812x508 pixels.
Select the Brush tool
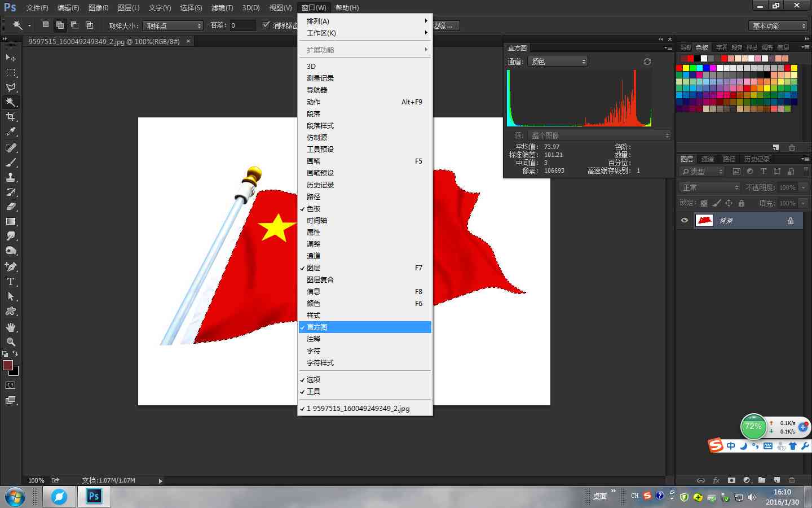tap(11, 163)
